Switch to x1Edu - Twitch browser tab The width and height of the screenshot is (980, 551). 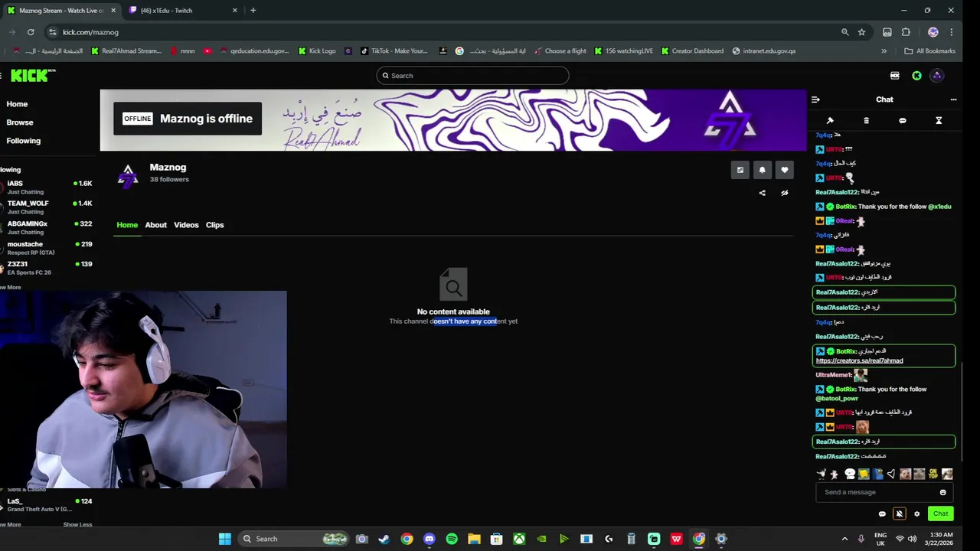pos(184,10)
